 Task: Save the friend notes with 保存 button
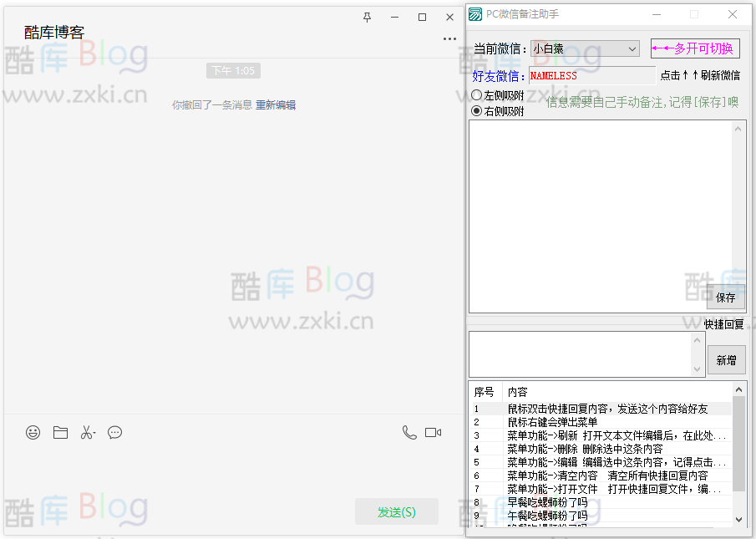[726, 297]
